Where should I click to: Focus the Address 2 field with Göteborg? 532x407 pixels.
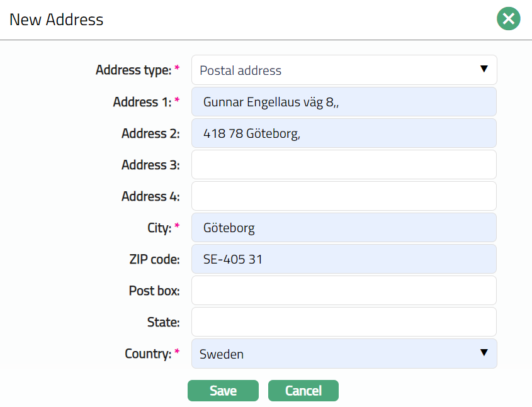(x=344, y=133)
